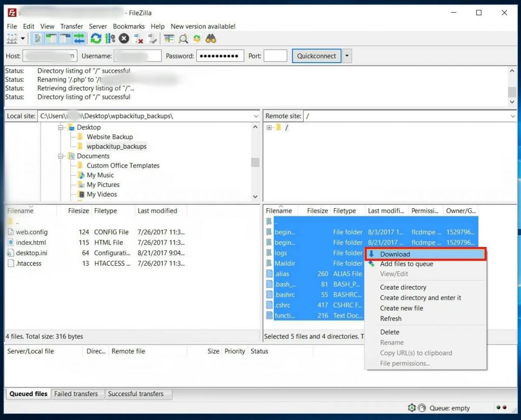Click the FileZilla logo in the title bar
Screen dimensions: 521x420
click(12, 13)
